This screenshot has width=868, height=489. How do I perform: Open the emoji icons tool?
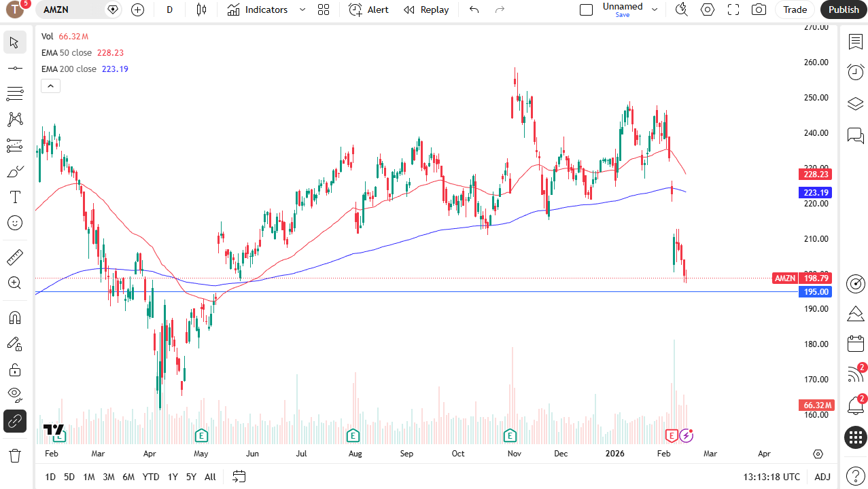(14, 223)
